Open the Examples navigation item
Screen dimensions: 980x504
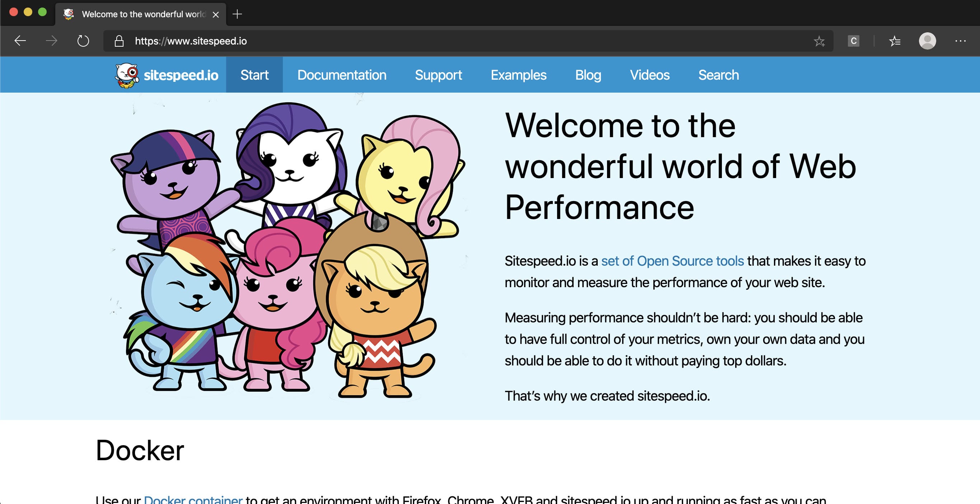[x=518, y=75]
